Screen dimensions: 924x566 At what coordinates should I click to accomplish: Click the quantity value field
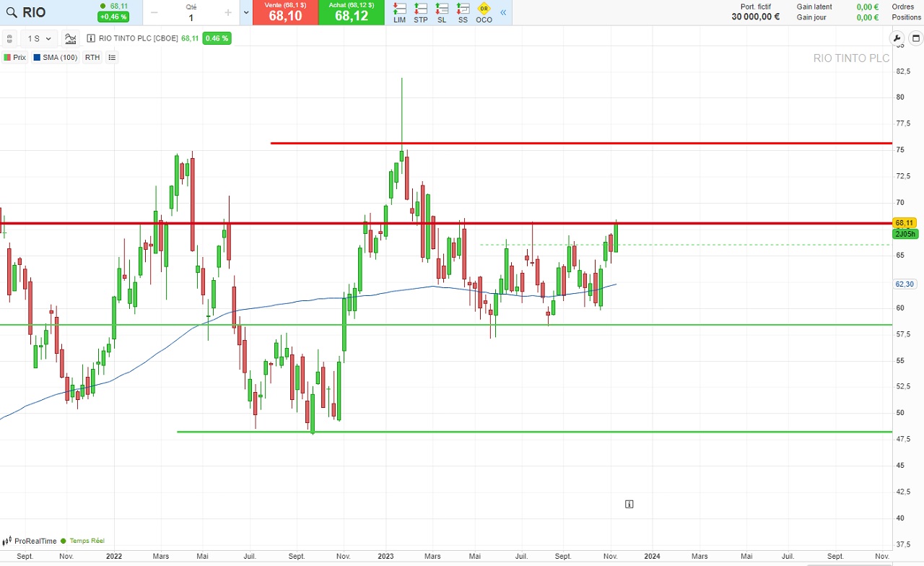tap(191, 17)
